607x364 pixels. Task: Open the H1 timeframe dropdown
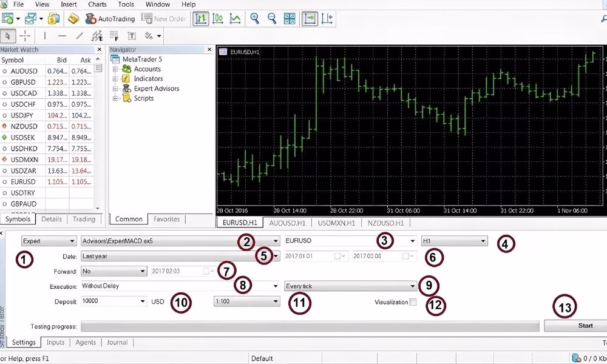click(483, 241)
